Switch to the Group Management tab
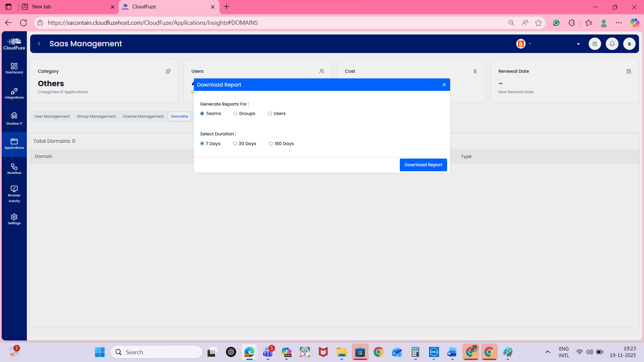 click(x=96, y=116)
